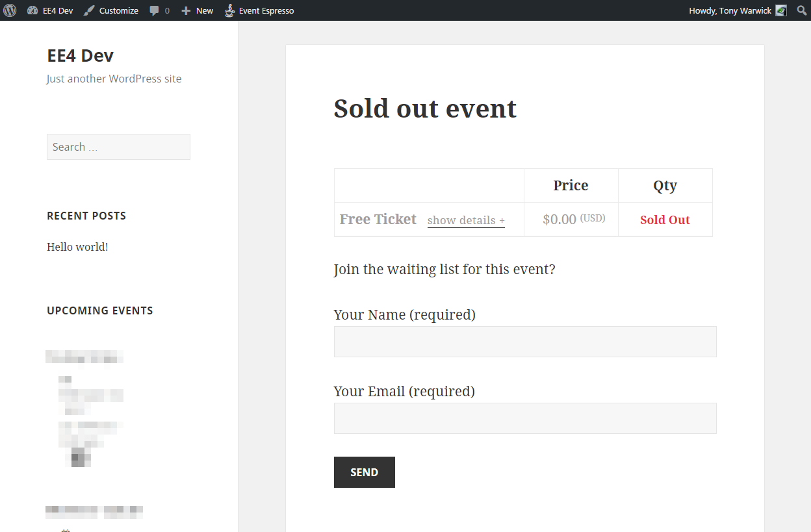The width and height of the screenshot is (811, 532).
Task: Click the SEND button
Action: pyautogui.click(x=365, y=472)
